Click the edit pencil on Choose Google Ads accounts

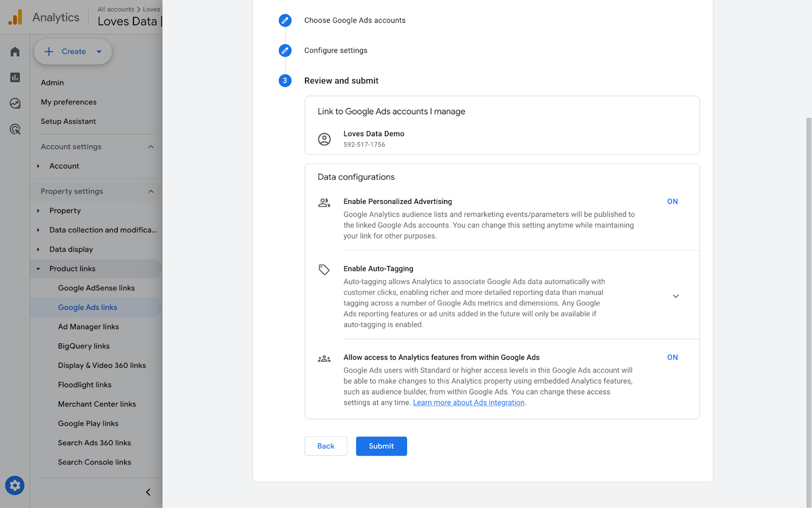[x=285, y=20]
